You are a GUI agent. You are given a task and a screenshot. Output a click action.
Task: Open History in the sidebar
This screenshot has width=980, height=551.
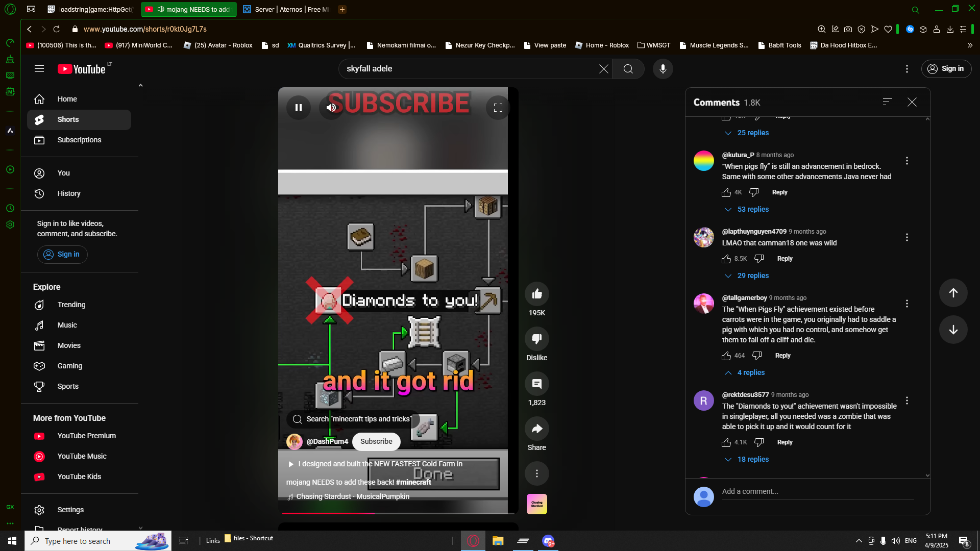coord(79,194)
